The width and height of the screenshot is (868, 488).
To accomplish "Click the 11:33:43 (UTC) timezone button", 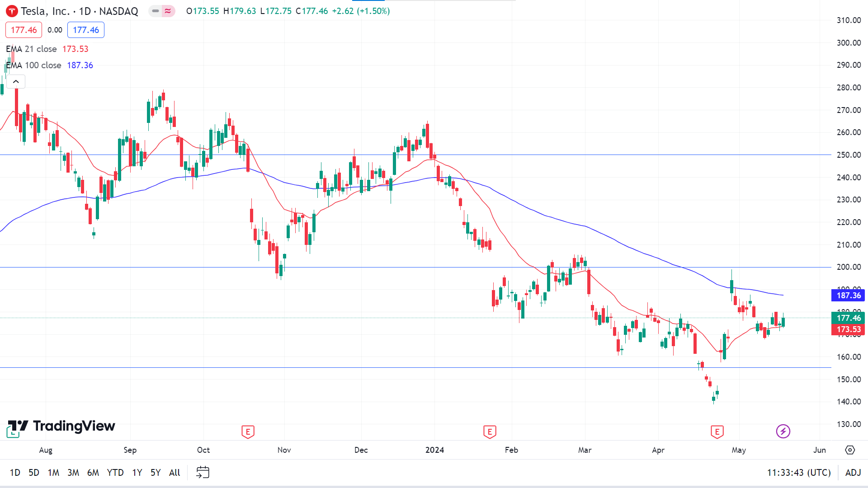I will click(799, 473).
